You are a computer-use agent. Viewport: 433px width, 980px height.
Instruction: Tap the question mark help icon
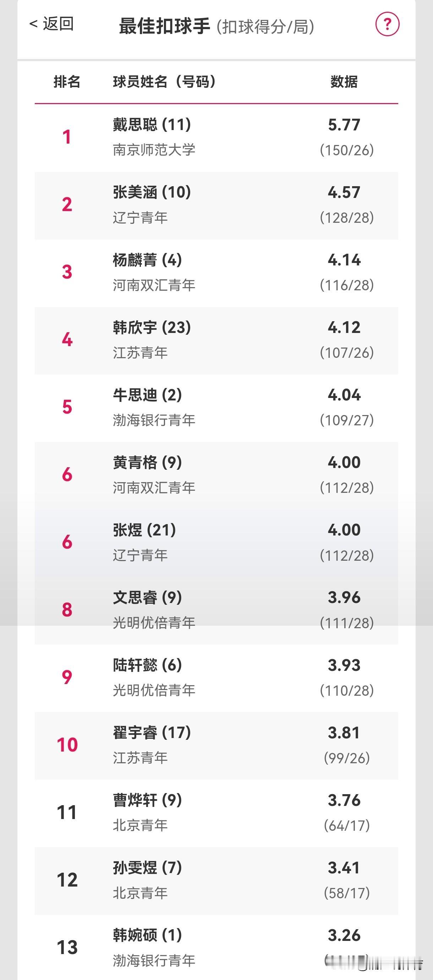click(387, 25)
